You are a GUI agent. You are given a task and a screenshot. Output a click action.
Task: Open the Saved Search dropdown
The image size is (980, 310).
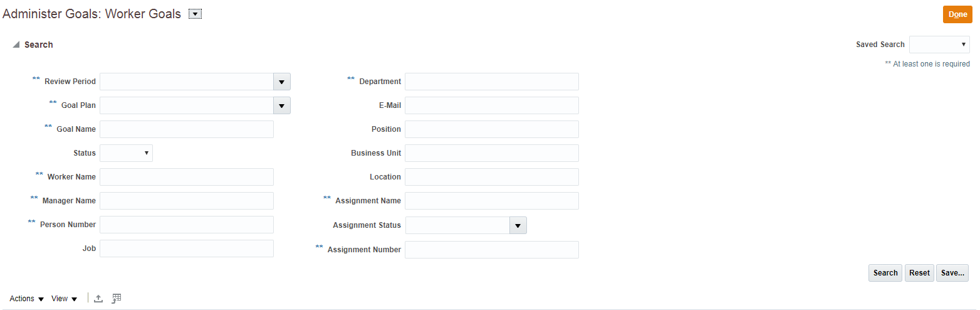(939, 45)
